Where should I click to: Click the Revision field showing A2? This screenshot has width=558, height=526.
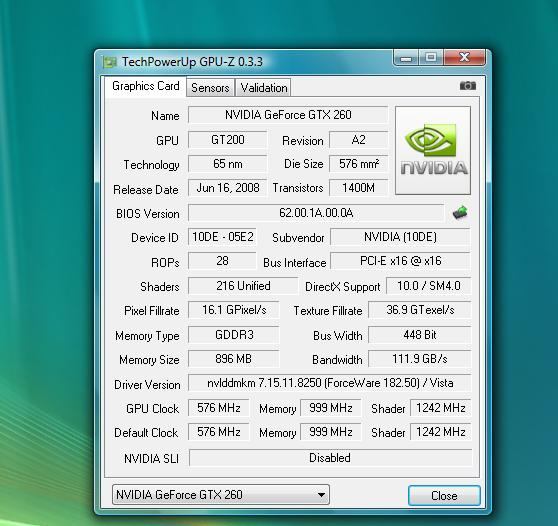[358, 140]
